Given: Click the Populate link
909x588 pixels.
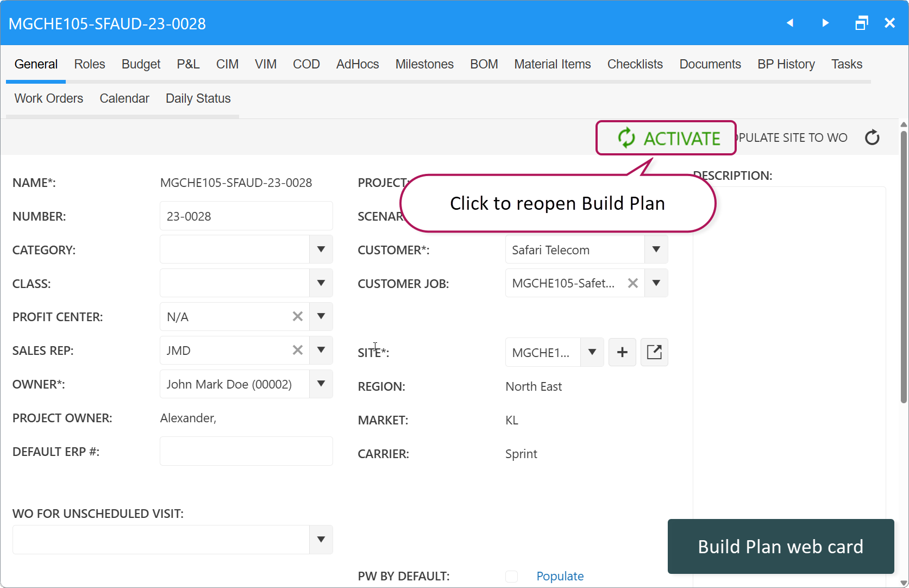Looking at the screenshot, I should click(560, 576).
